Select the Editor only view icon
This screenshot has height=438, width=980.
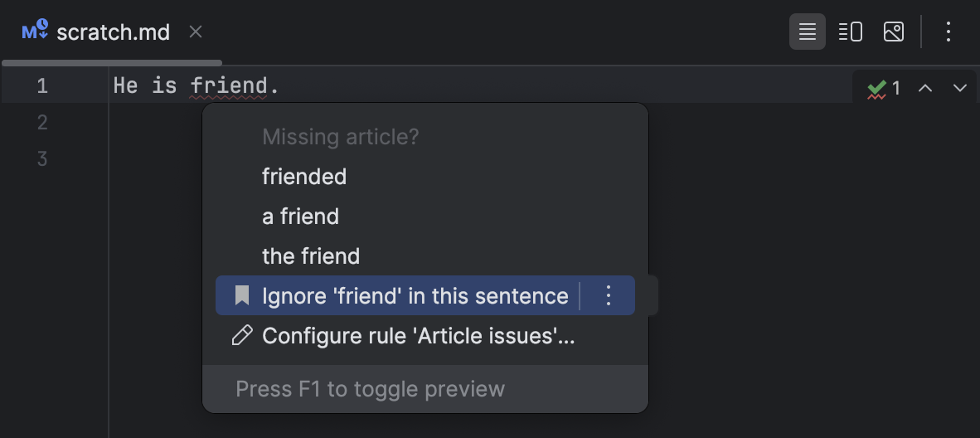807,32
